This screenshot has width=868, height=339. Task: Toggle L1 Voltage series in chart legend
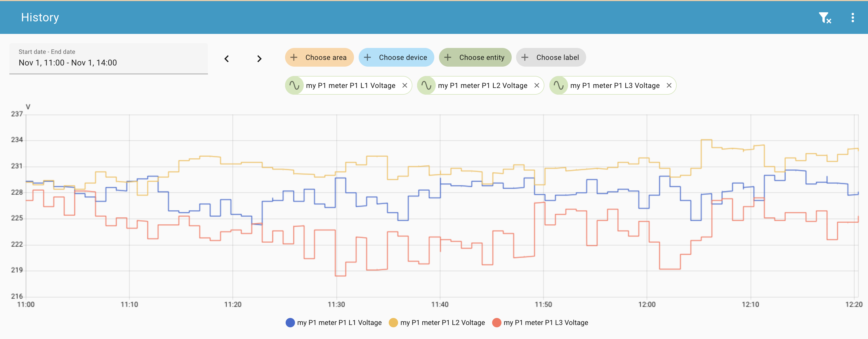pos(339,322)
